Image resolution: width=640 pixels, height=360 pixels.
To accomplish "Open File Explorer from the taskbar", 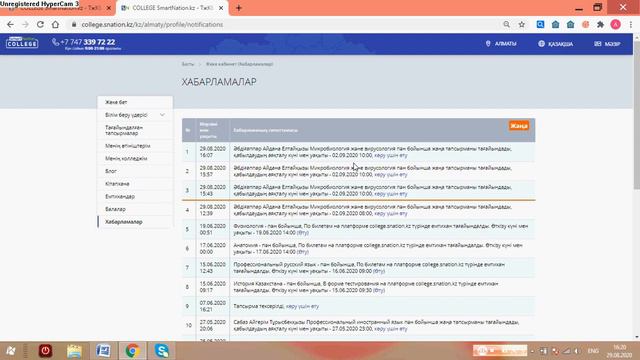I will [74, 351].
